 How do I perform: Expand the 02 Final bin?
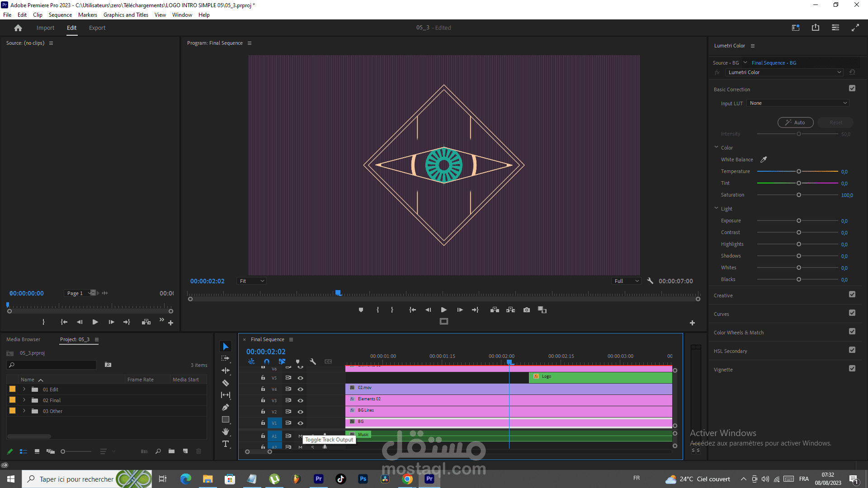(24, 400)
